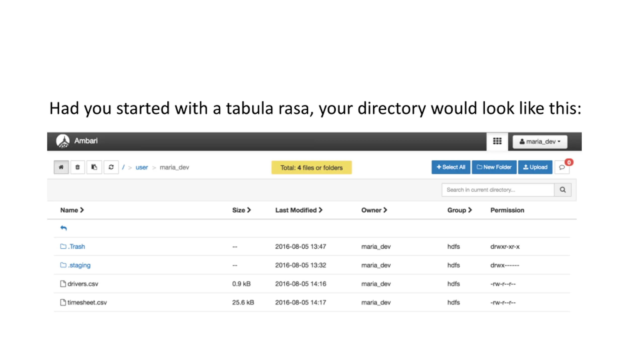Click the Permission column header
The height and width of the screenshot is (362, 644).
click(507, 210)
